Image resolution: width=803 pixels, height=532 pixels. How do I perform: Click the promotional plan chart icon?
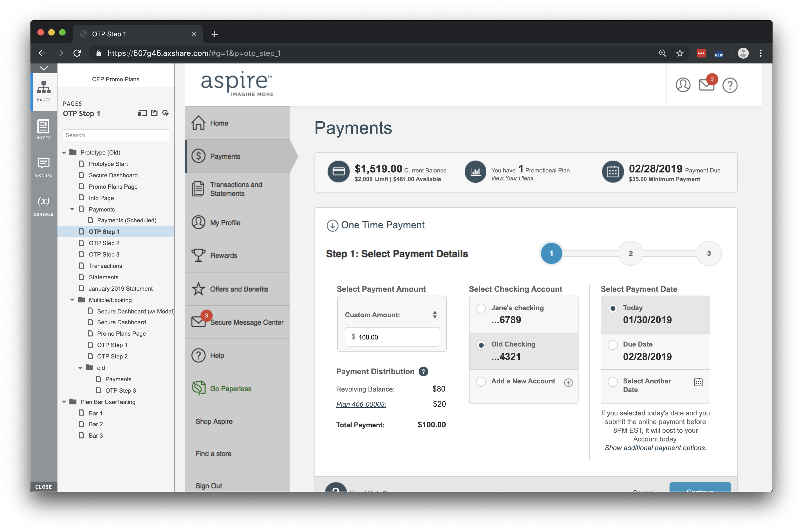[x=475, y=172]
